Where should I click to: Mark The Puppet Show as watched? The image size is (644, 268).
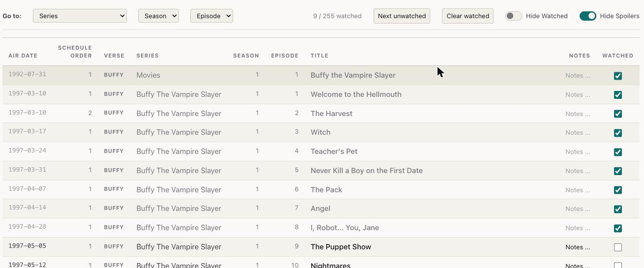tap(618, 247)
